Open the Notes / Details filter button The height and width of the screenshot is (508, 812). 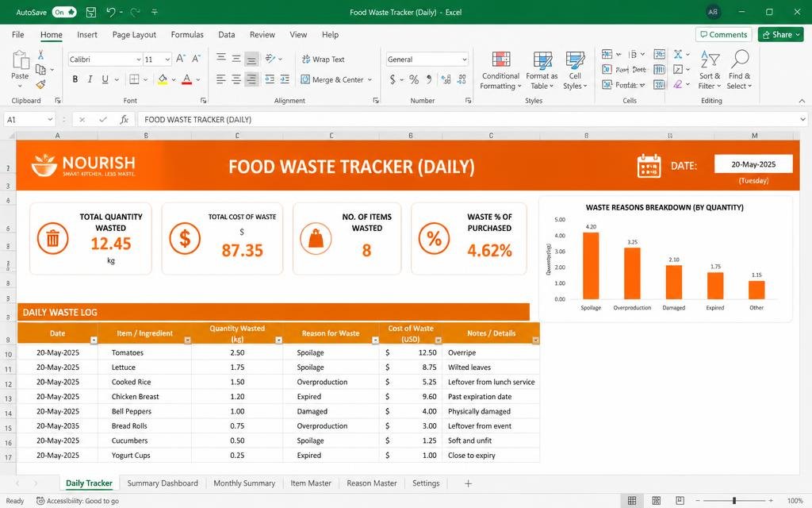[x=535, y=340]
